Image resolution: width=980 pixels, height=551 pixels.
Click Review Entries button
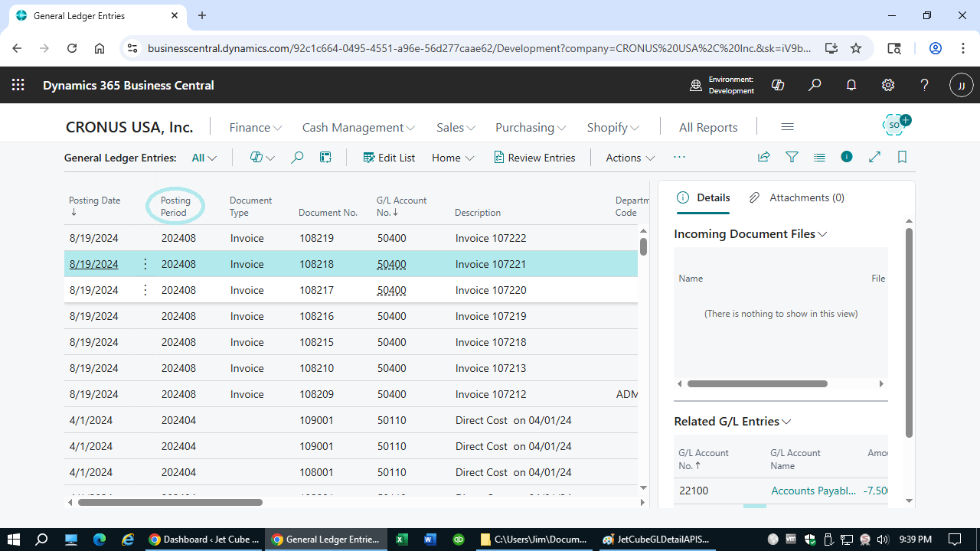click(534, 158)
